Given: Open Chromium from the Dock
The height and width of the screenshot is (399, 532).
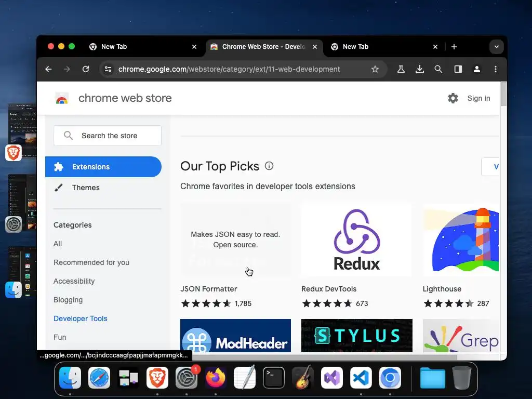Looking at the screenshot, I should click(390, 378).
